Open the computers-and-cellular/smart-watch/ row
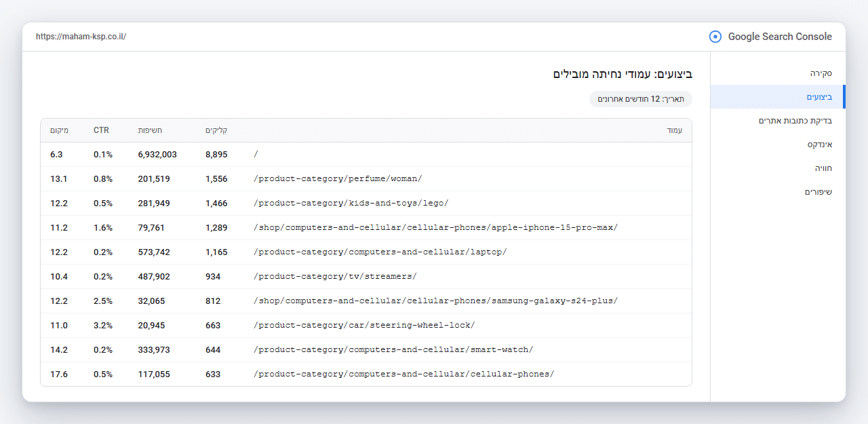This screenshot has height=424, width=868. click(366, 350)
